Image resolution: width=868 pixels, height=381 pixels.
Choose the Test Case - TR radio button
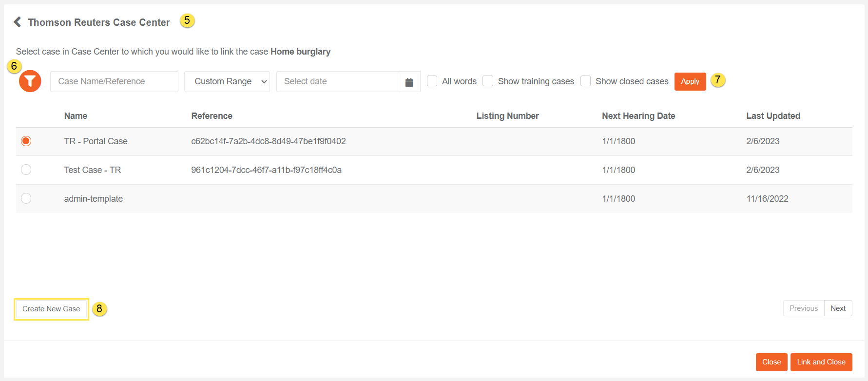[26, 170]
